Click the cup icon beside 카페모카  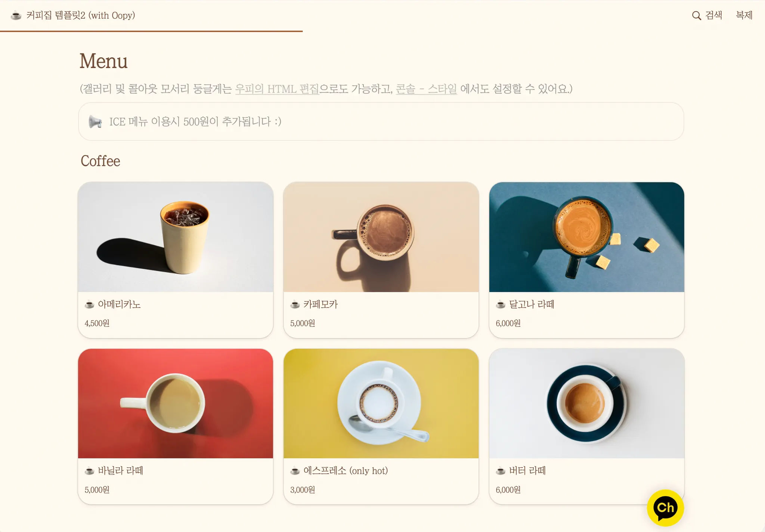(295, 304)
